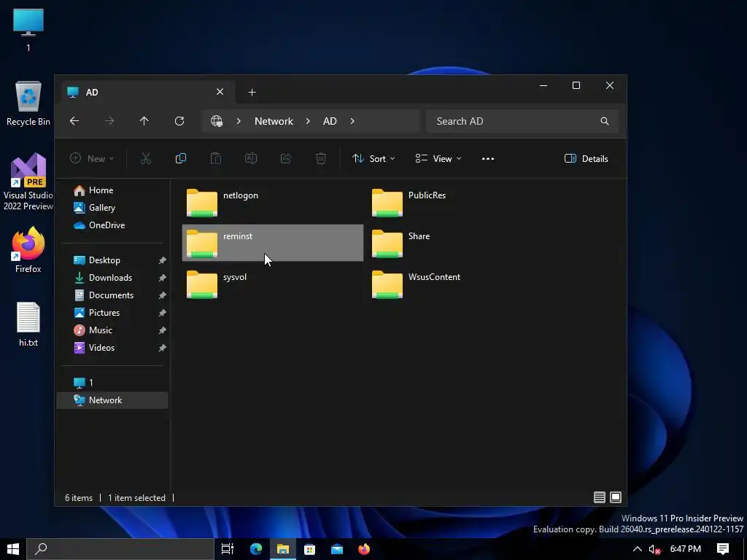
Task: Open Recycle Bin on desktop
Action: click(x=28, y=104)
